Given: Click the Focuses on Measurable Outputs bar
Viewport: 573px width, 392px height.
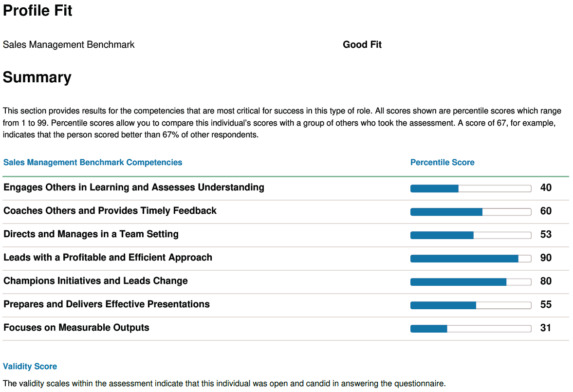Looking at the screenshot, I should 470,329.
